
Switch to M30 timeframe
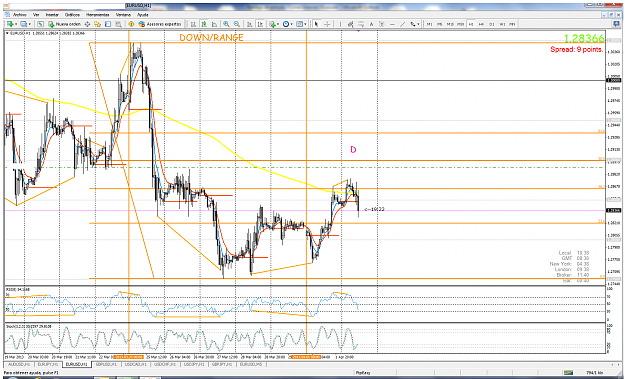click(x=460, y=24)
